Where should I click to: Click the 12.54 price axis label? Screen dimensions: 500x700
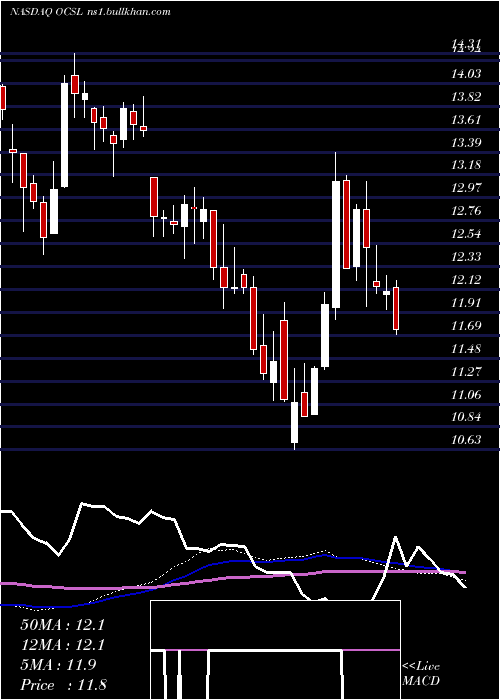pos(466,233)
